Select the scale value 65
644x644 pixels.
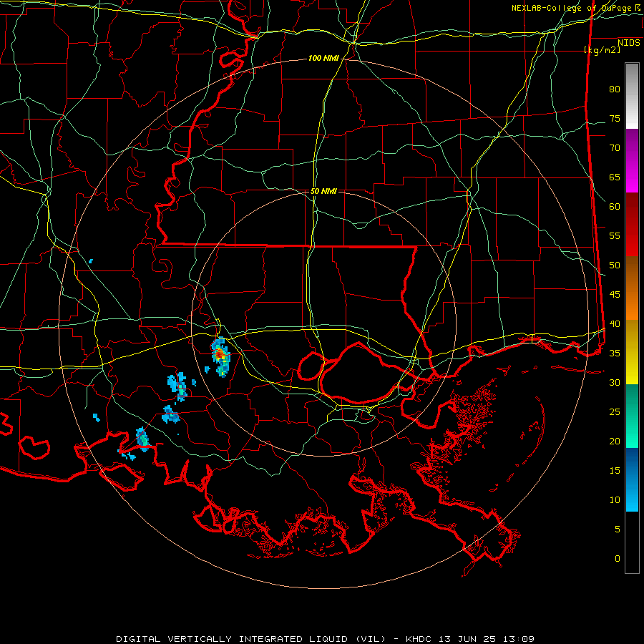615,177
